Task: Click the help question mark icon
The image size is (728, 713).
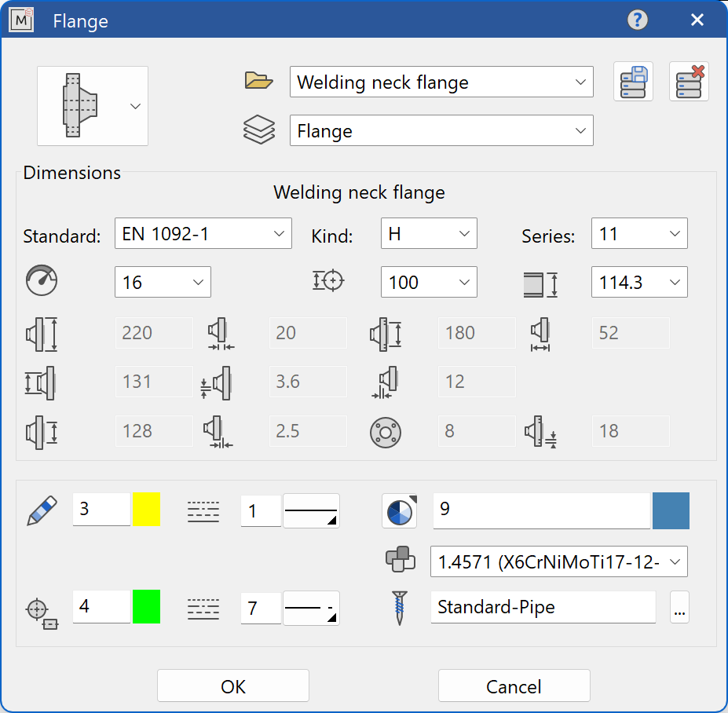Action: [637, 20]
